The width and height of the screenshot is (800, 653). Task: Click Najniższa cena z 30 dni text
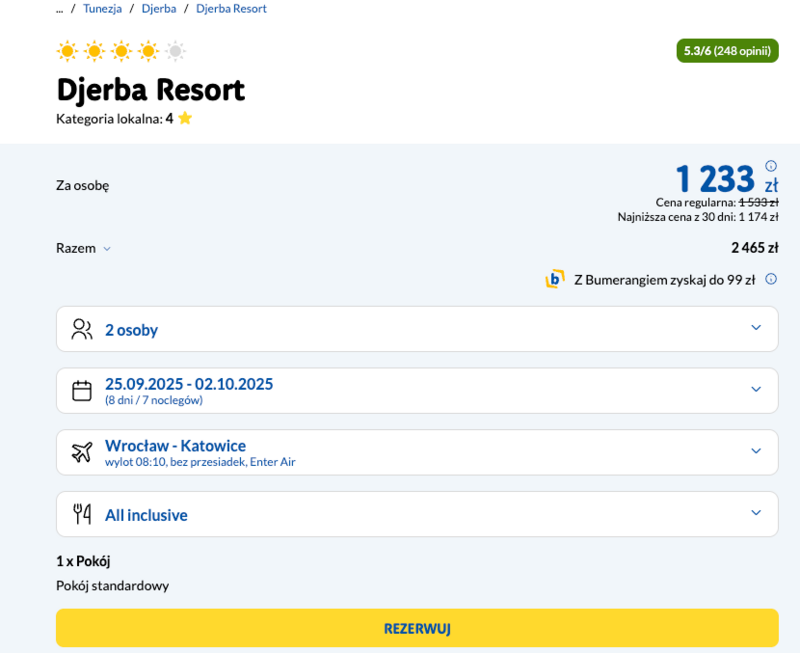[x=698, y=217]
